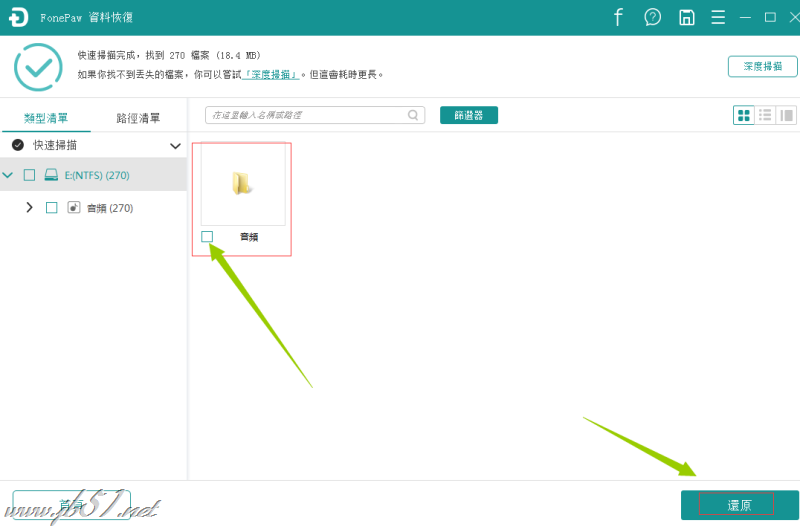
Task: Maximize the FonePaw window
Action: click(x=770, y=17)
